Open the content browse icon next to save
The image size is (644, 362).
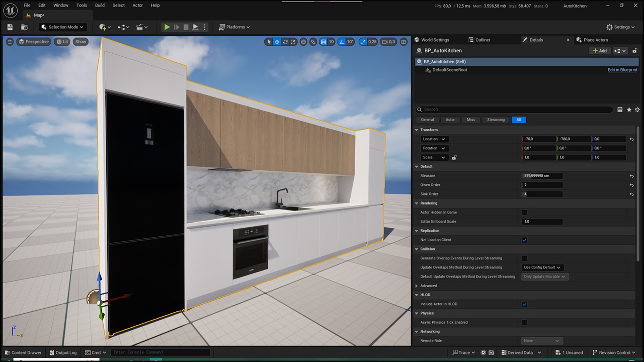[x=24, y=27]
